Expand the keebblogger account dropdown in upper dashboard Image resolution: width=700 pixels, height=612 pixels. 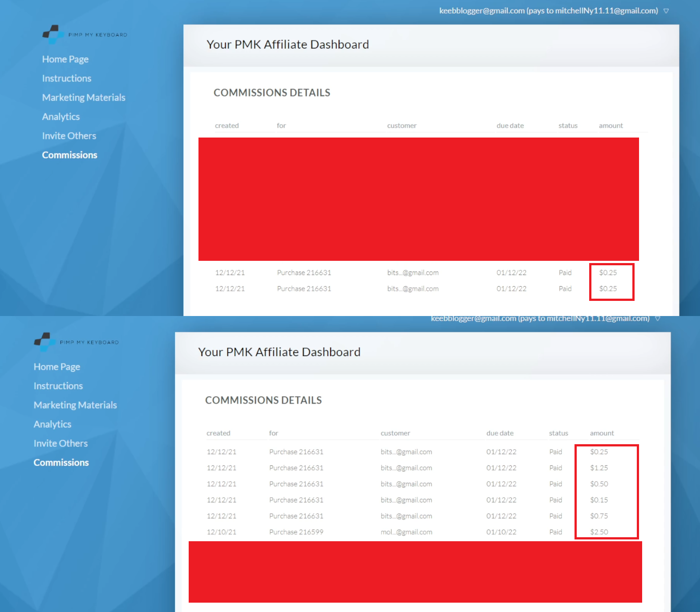point(666,11)
